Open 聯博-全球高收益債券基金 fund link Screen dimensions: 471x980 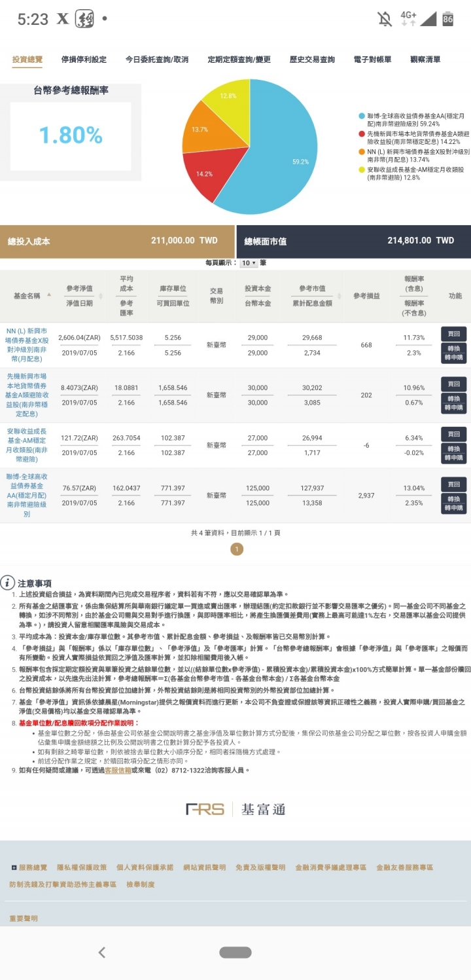point(27,496)
